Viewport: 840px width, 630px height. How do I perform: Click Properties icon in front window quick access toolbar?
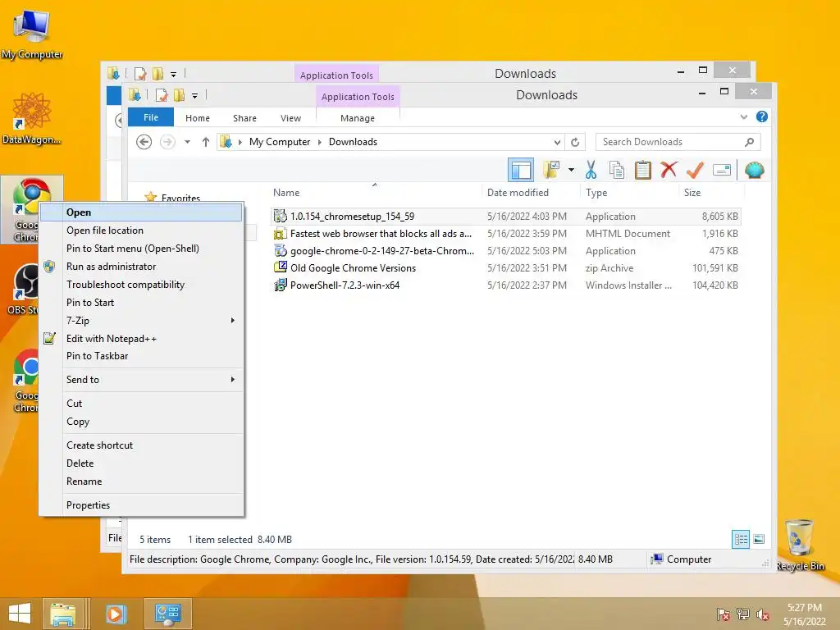click(x=162, y=95)
